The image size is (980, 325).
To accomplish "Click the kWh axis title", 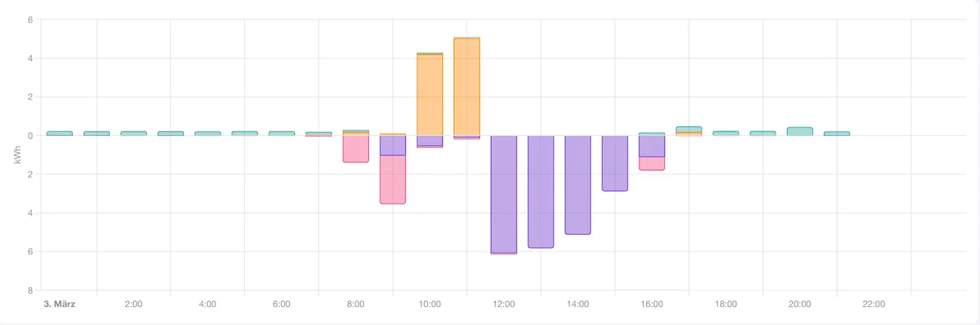I will pos(18,155).
